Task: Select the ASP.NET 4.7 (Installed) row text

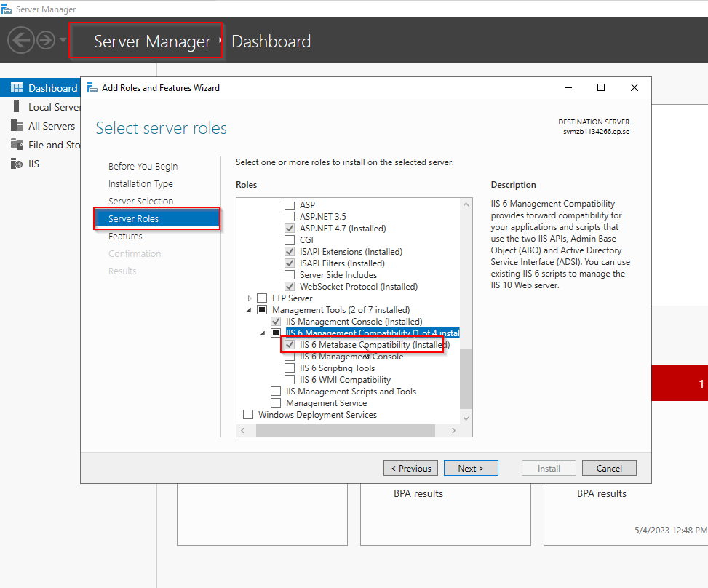Action: 343,229
